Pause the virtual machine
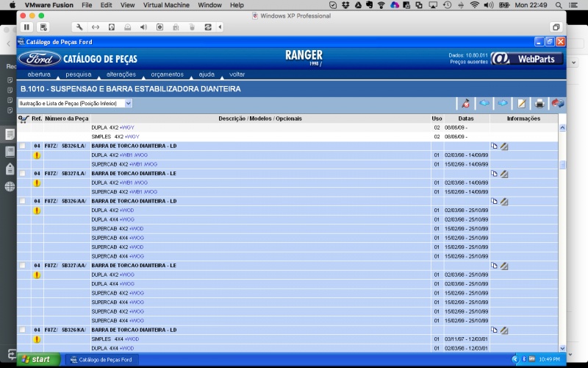Screen dimensions: 588x368 point(26,27)
